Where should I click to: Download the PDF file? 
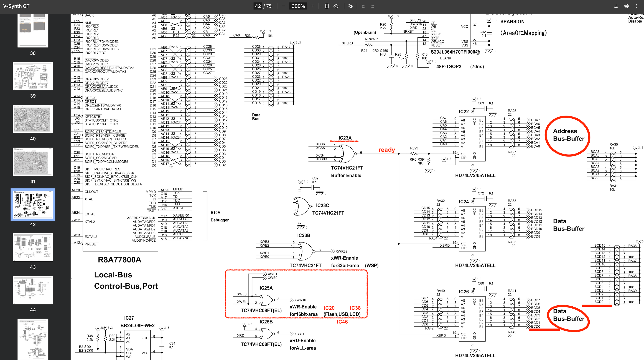click(x=616, y=6)
